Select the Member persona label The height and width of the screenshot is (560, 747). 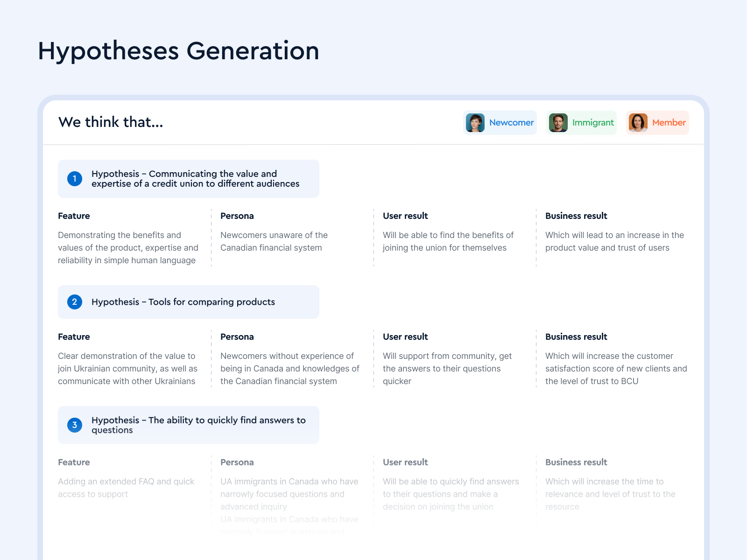click(669, 123)
